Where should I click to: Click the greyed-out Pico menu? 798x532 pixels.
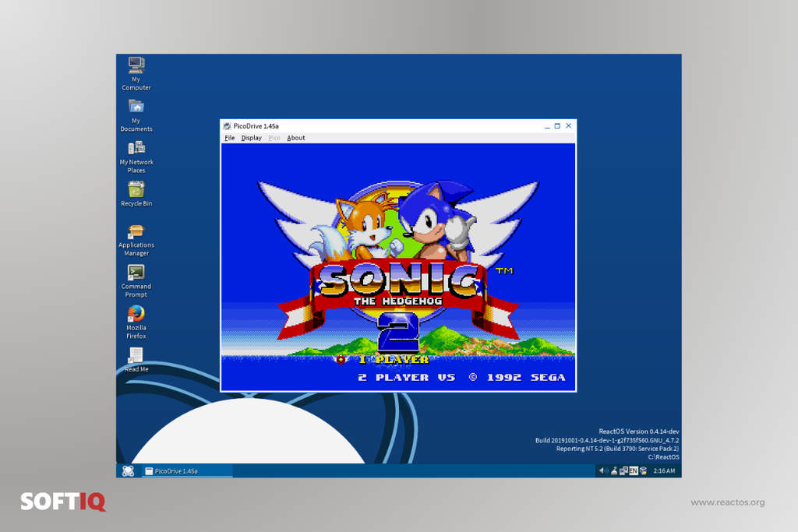coord(274,138)
